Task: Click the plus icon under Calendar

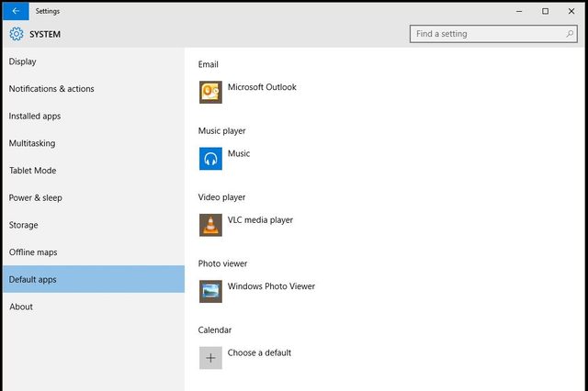Action: coord(210,358)
